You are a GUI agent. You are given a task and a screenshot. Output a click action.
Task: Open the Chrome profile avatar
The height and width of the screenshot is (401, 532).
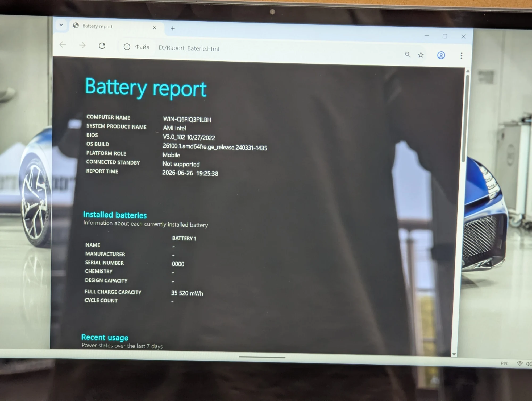pyautogui.click(x=441, y=55)
